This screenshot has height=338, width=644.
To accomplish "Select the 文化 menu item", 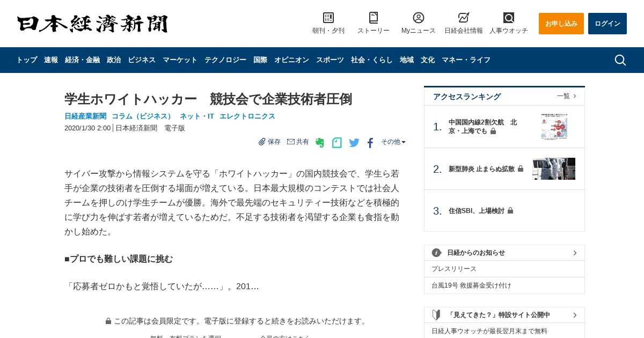I will click(428, 60).
